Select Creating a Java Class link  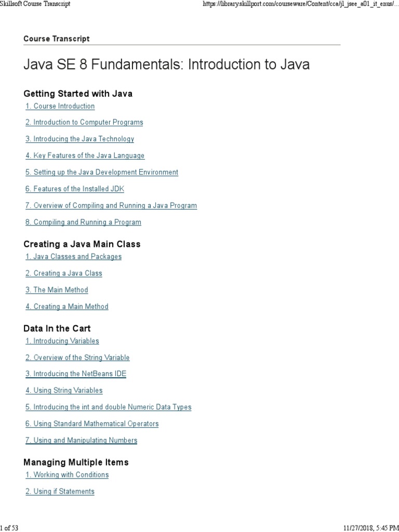click(x=64, y=273)
